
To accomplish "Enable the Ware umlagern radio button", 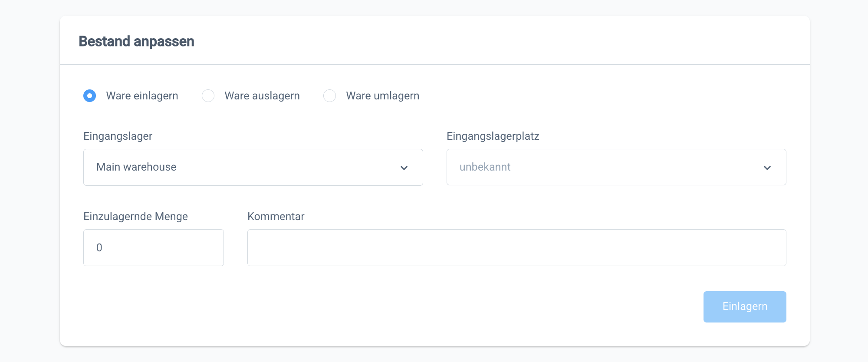I will (x=329, y=96).
